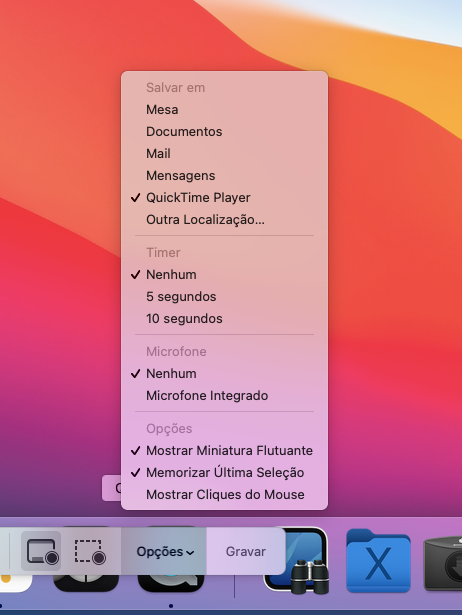The image size is (462, 615).
Task: Select the Record Entire Screen icon
Action: [41, 551]
